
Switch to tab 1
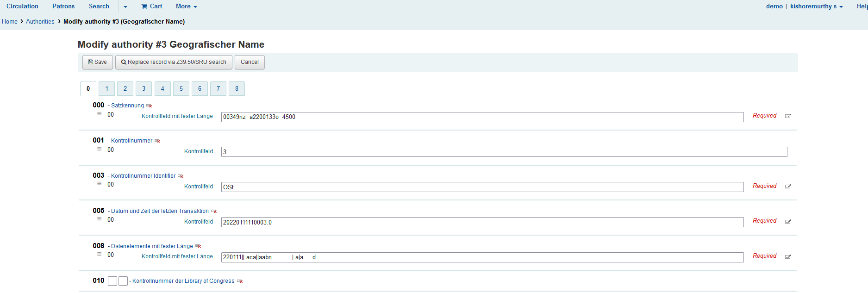click(106, 88)
